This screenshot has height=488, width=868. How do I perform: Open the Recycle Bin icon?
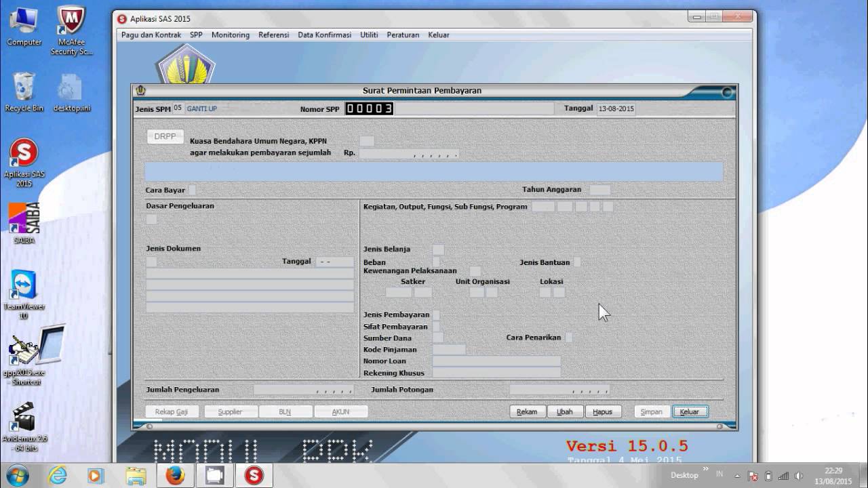(x=24, y=92)
